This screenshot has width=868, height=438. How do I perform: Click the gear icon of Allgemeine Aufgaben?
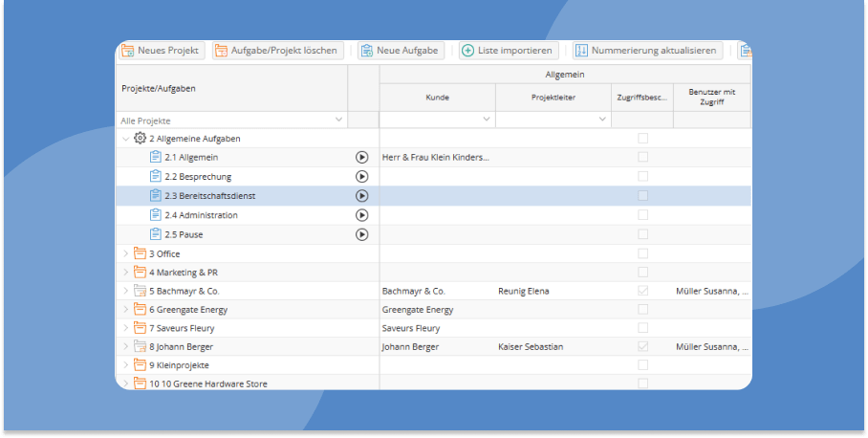(x=140, y=139)
